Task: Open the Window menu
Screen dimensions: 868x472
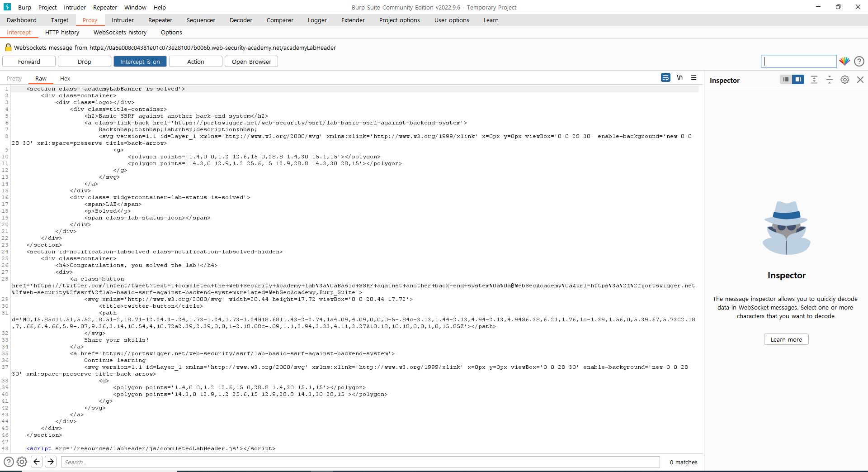Action: [x=135, y=7]
